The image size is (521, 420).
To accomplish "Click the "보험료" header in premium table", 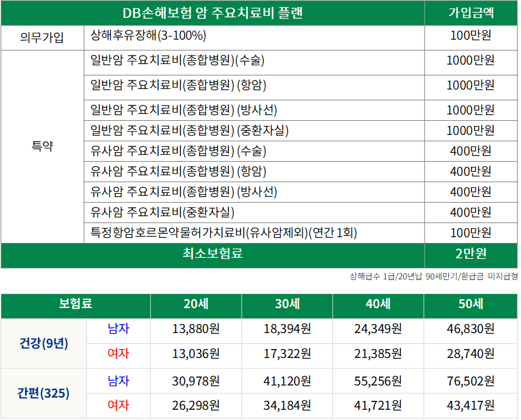I will click(x=75, y=304).
